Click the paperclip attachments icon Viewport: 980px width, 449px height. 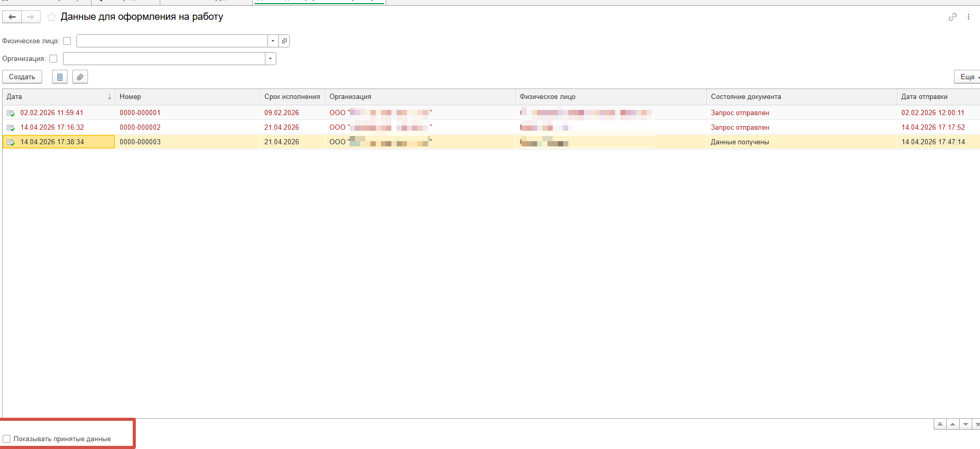coord(80,77)
